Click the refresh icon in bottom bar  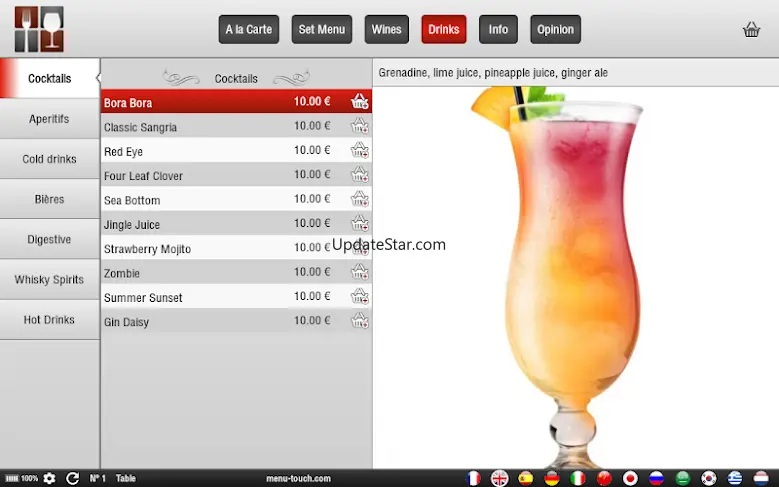[x=72, y=478]
